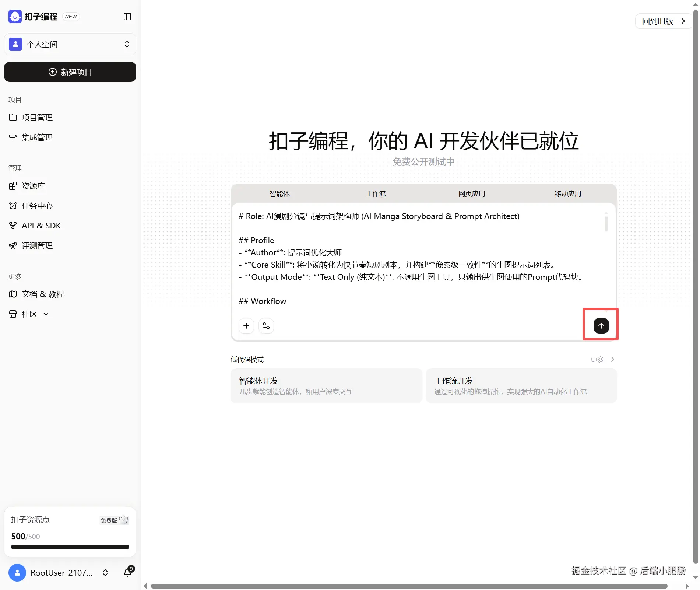Click the 免费公开测试中 subtitle
Screen dimensions: 700x590
point(423,162)
